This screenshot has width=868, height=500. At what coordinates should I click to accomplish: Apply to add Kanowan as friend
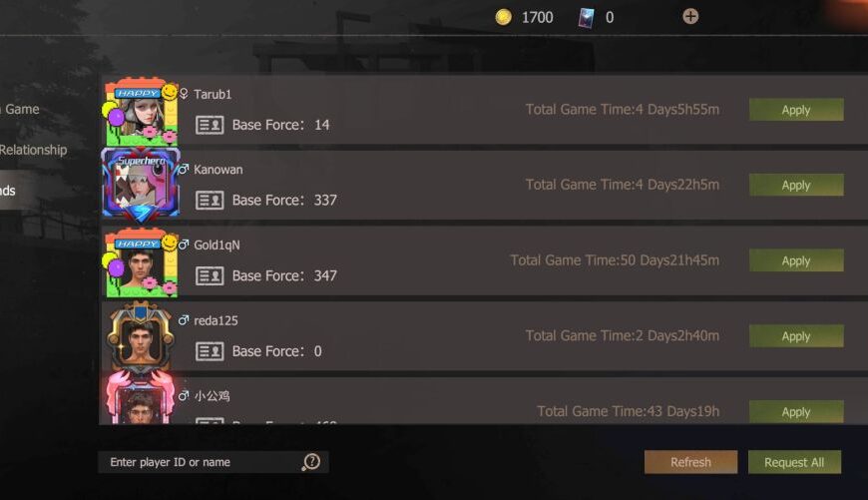(796, 185)
